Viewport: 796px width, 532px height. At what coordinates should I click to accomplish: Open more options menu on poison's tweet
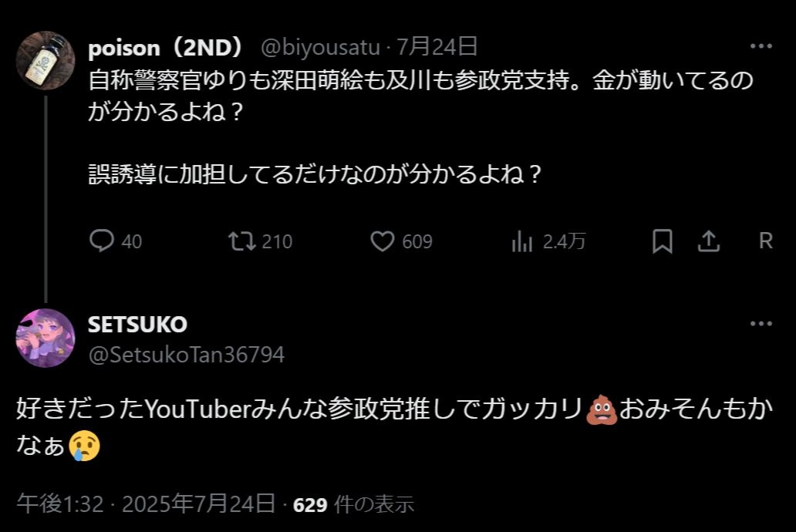click(761, 46)
